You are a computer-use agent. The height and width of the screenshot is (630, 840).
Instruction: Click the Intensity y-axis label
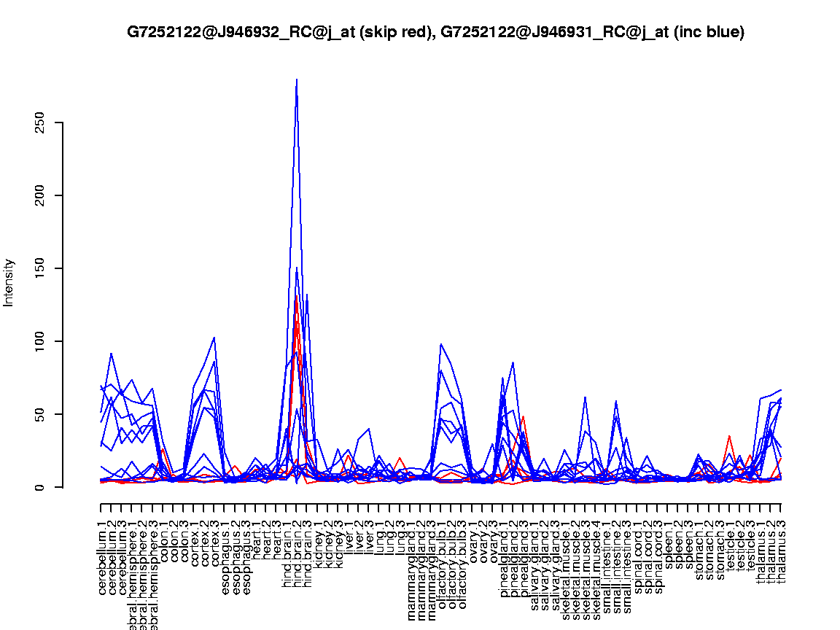pyautogui.click(x=9, y=282)
